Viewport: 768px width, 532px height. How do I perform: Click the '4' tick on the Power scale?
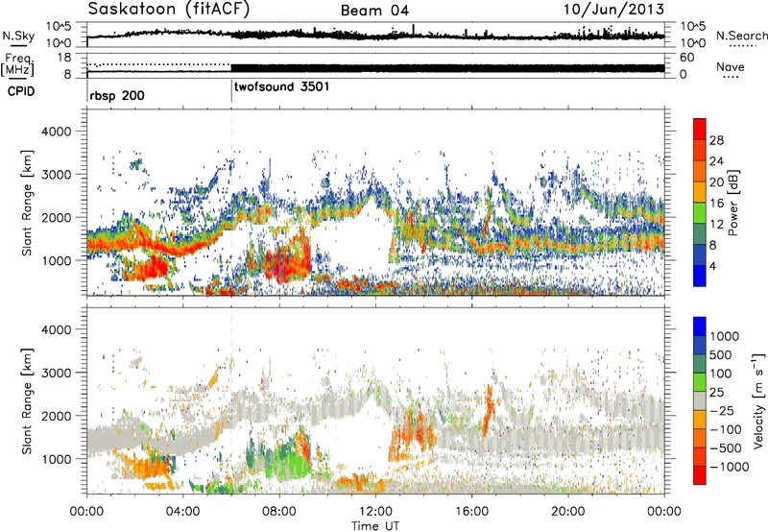[x=712, y=266]
